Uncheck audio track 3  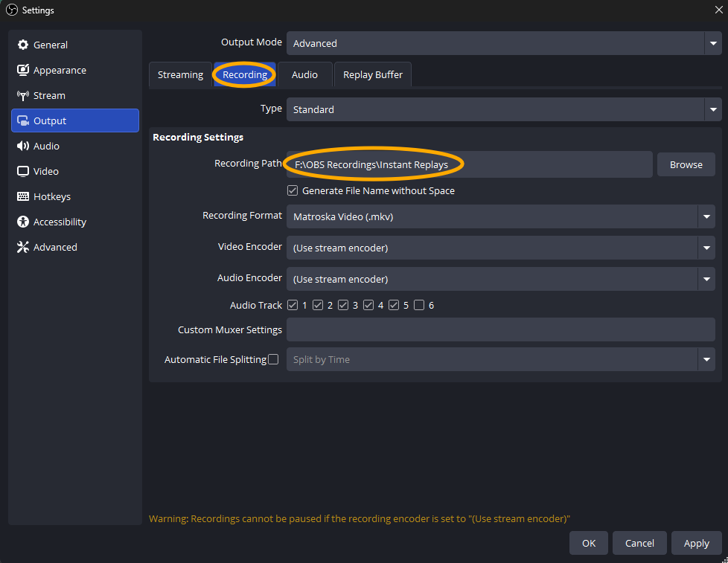343,305
